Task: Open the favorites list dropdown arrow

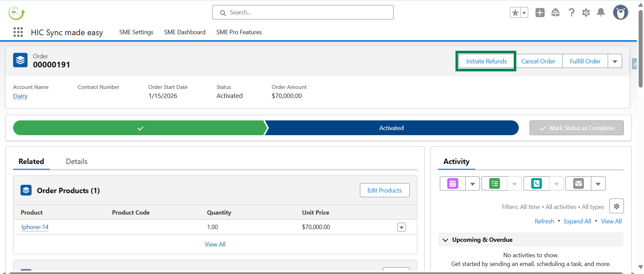Action: (524, 13)
